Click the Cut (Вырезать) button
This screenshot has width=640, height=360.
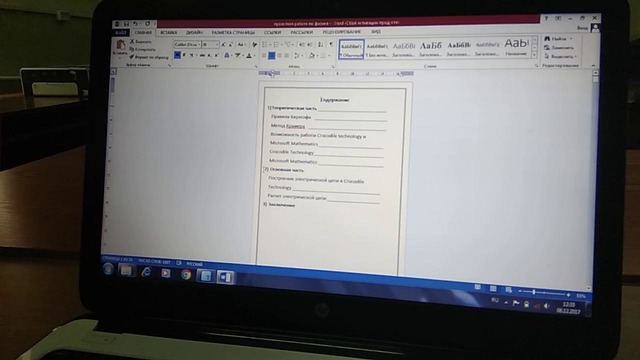[x=141, y=42]
